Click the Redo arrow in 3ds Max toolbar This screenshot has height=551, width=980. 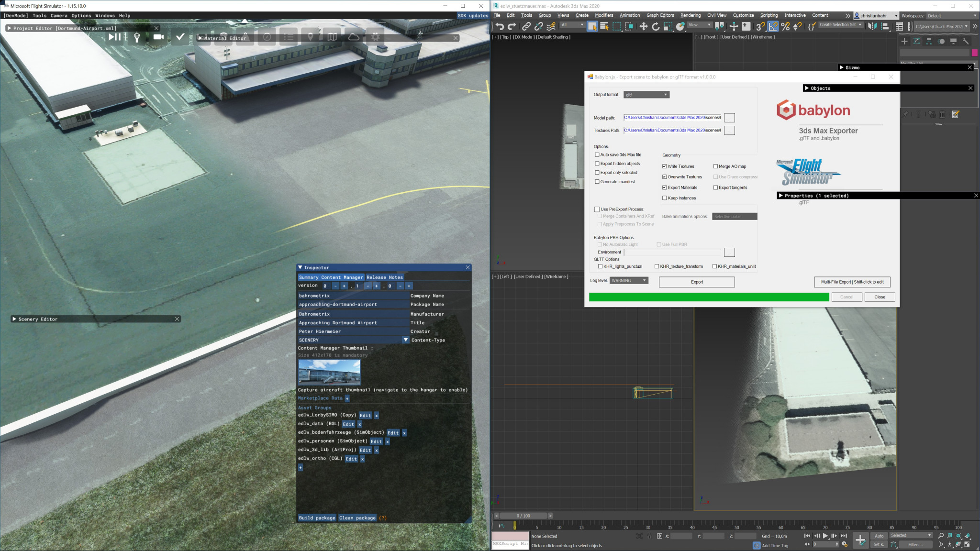pyautogui.click(x=512, y=26)
